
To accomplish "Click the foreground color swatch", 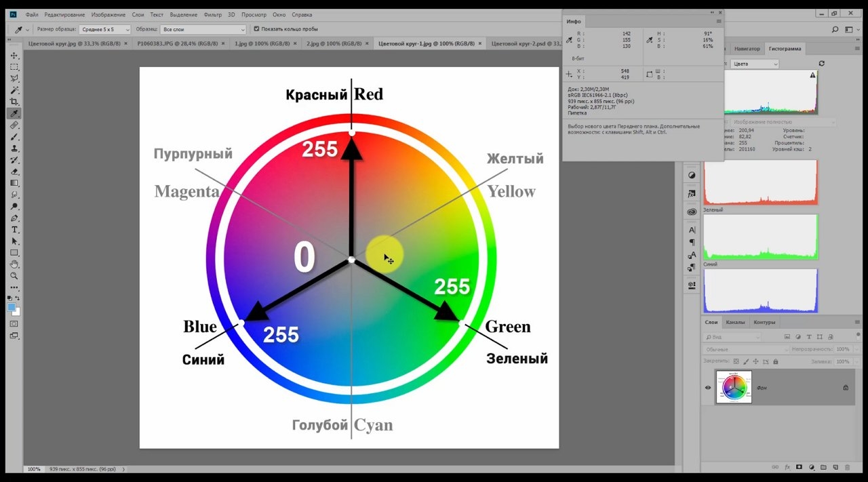I will [x=12, y=307].
